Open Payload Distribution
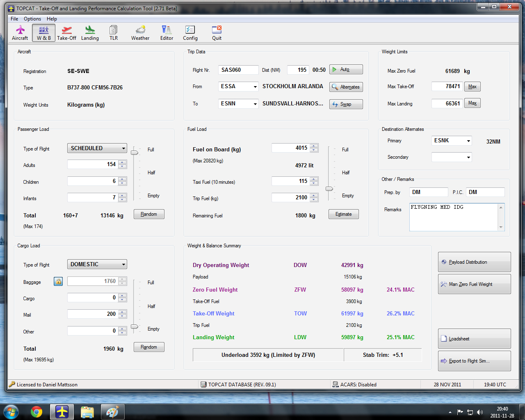Image resolution: width=525 pixels, height=420 pixels. pyautogui.click(x=474, y=262)
